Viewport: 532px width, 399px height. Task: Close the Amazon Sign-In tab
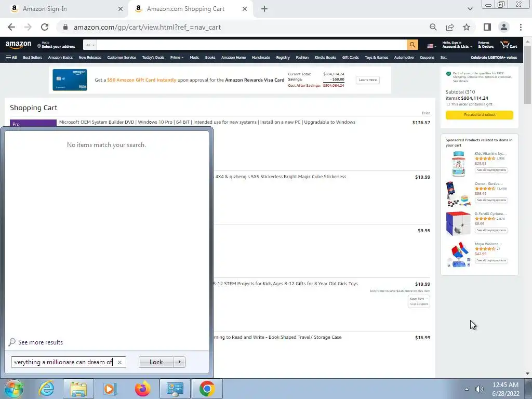(x=121, y=9)
